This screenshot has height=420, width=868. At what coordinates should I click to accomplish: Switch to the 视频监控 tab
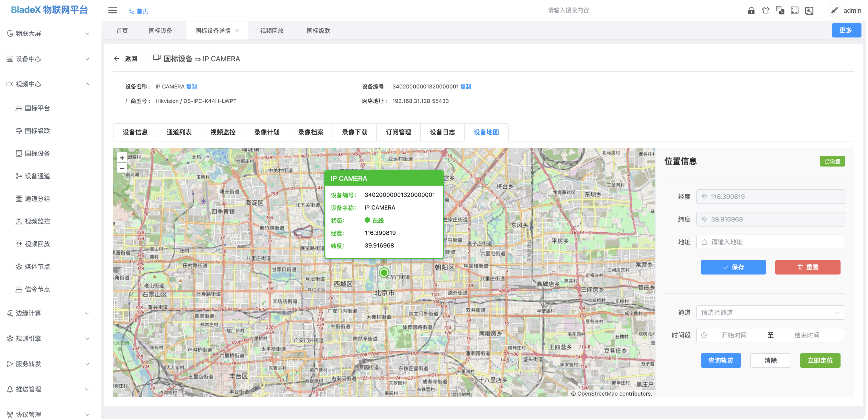pyautogui.click(x=223, y=132)
